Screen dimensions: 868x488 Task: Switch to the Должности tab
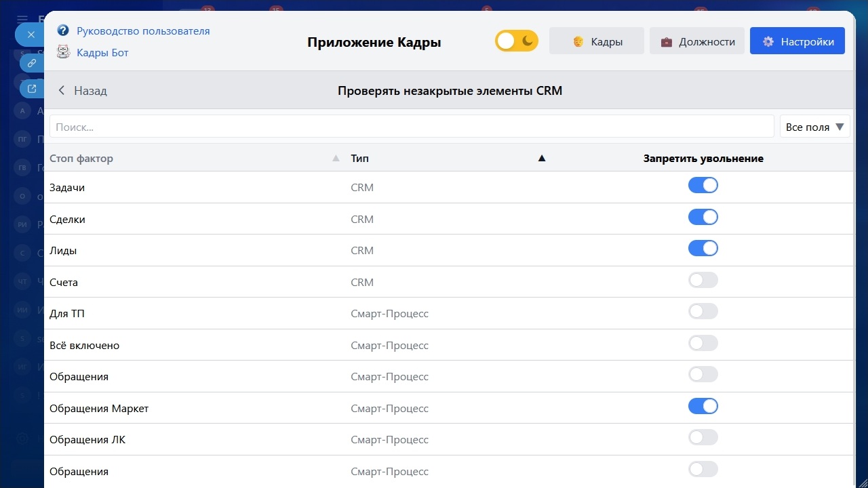pyautogui.click(x=697, y=41)
